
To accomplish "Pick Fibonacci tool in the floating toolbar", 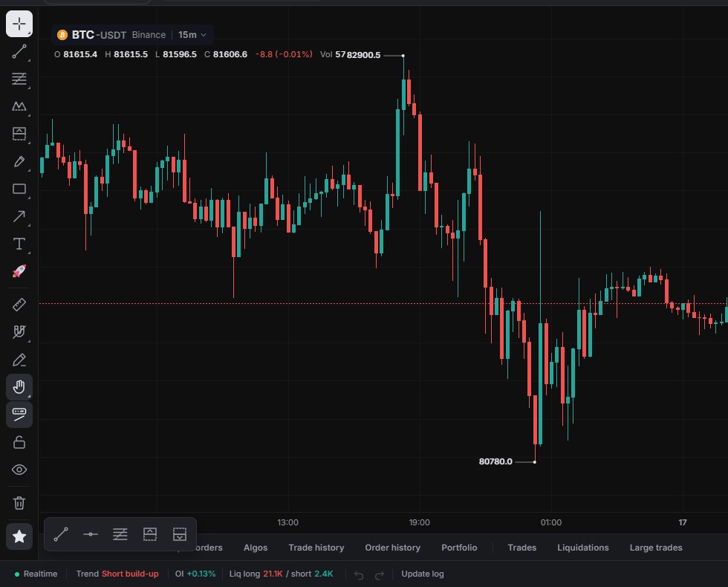I will (120, 534).
